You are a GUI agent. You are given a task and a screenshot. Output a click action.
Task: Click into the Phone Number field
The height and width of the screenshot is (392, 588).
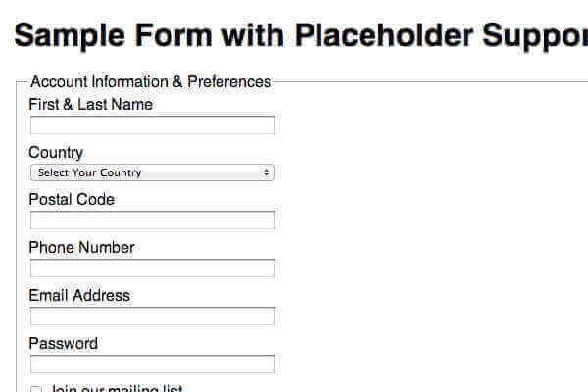click(x=152, y=269)
